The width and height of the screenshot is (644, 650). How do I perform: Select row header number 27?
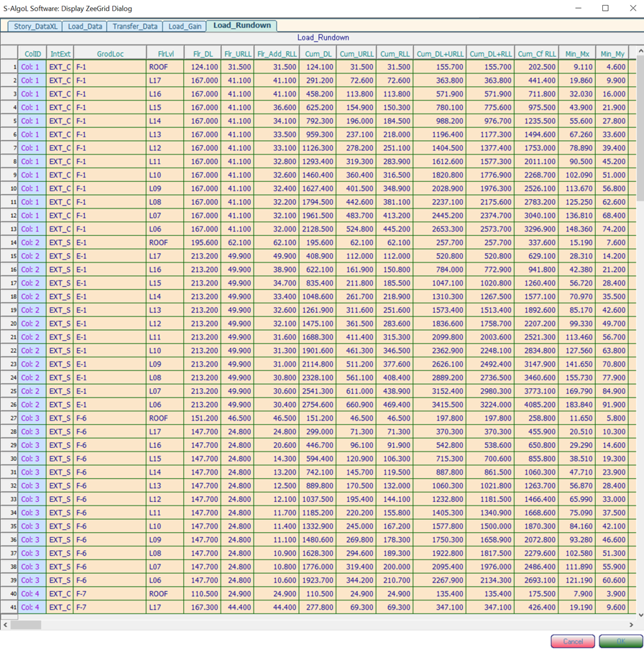coord(9,418)
